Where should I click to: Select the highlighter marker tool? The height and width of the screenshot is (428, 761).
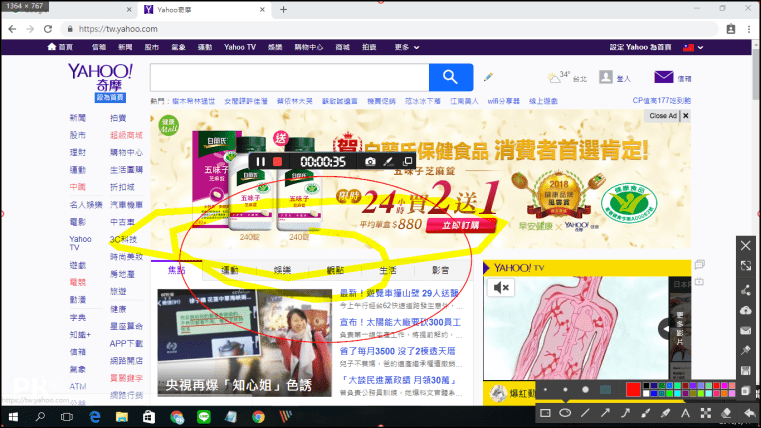(x=665, y=413)
